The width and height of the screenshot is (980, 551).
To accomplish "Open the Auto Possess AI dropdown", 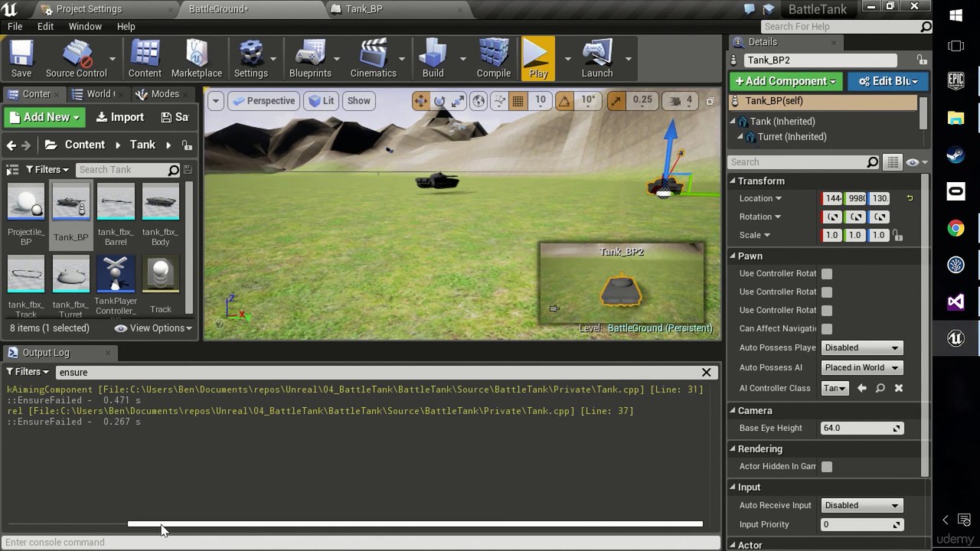I will tap(862, 368).
